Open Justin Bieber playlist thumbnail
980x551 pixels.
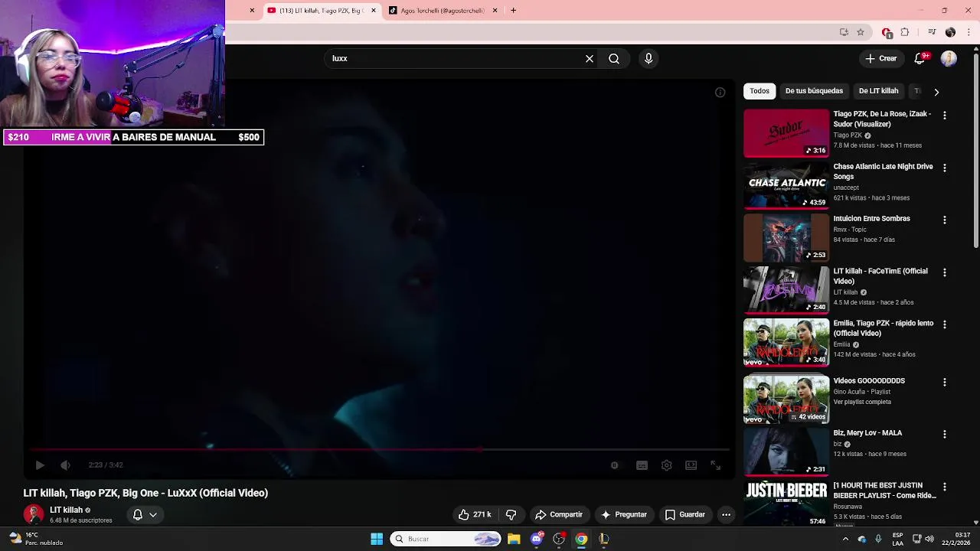786,504
